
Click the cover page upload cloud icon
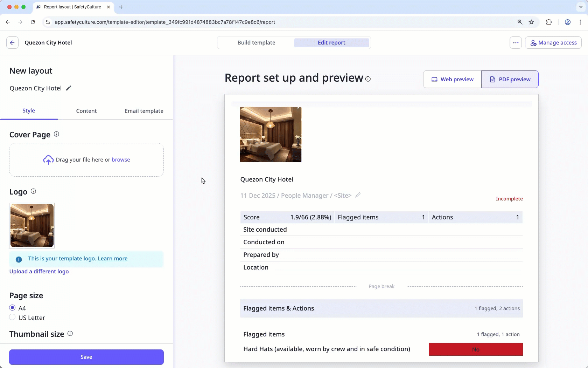coord(48,160)
